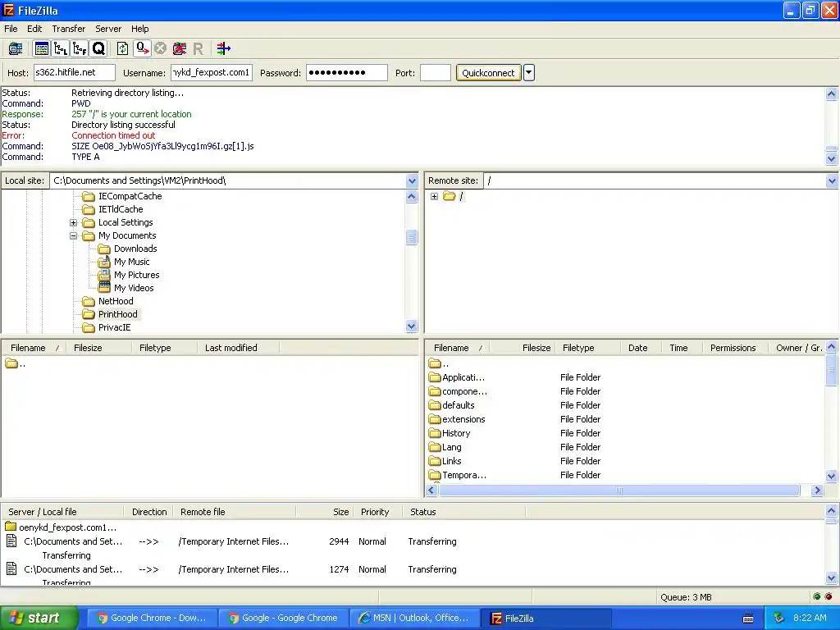
Task: Click the remote file list horizontal scrollbar
Action: [x=619, y=491]
